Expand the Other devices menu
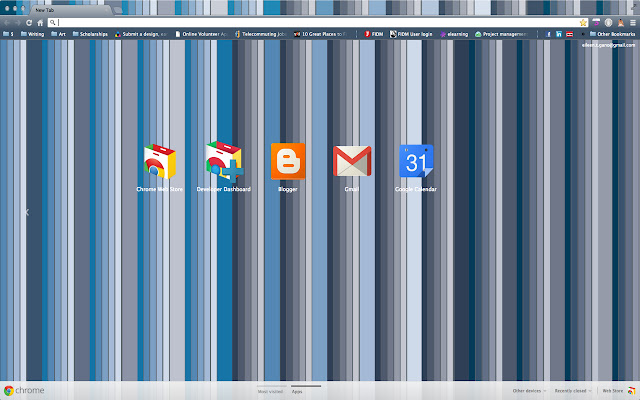Viewport: 640px width, 400px height. coord(529,391)
